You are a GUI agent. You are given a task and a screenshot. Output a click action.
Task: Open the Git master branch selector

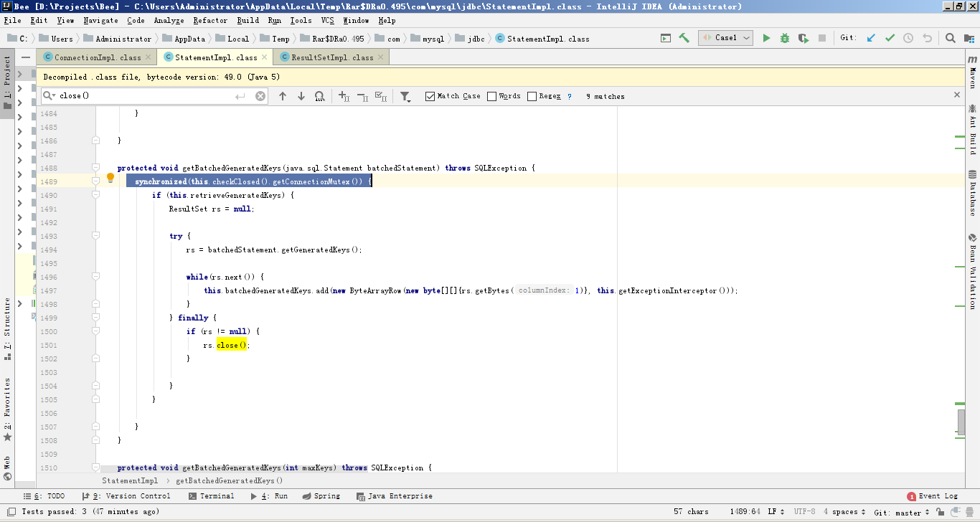[902, 512]
